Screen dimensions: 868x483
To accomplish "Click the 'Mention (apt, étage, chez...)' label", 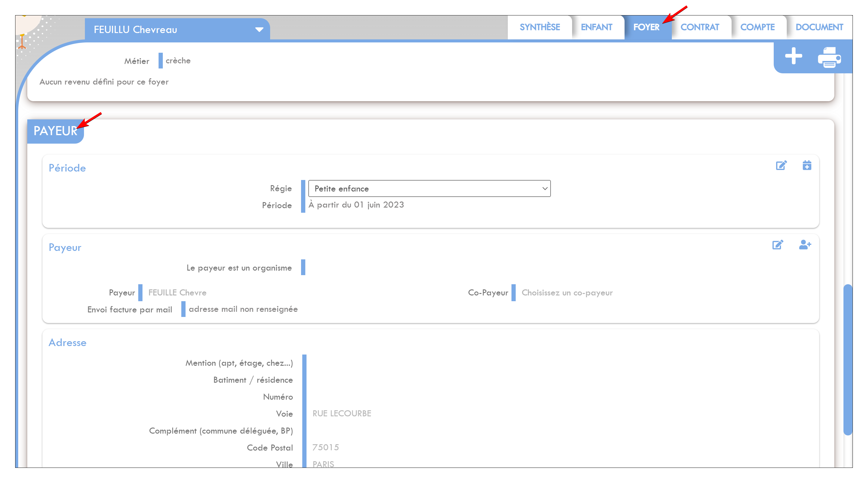I will point(239,363).
